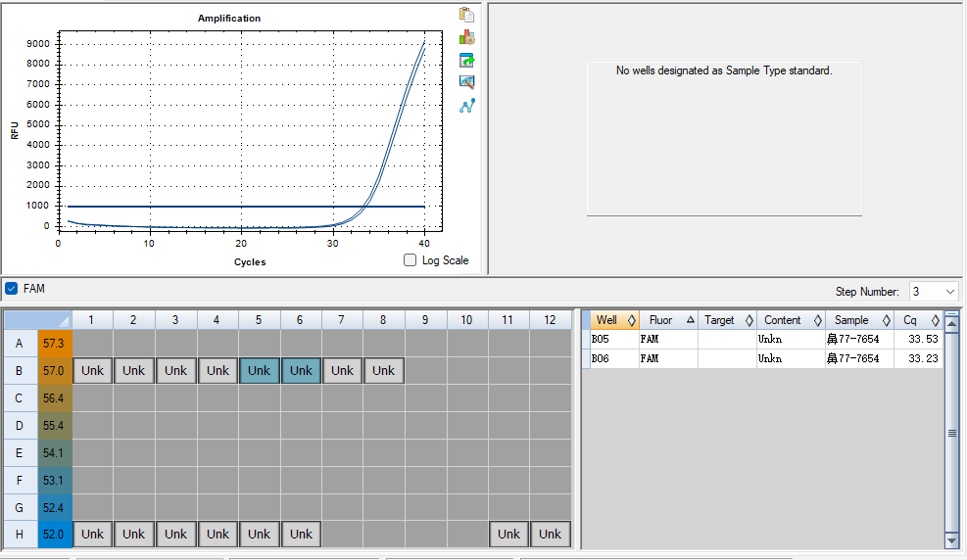Select the B06 row in results table
Viewport: 967px width, 560px height.
(762, 358)
